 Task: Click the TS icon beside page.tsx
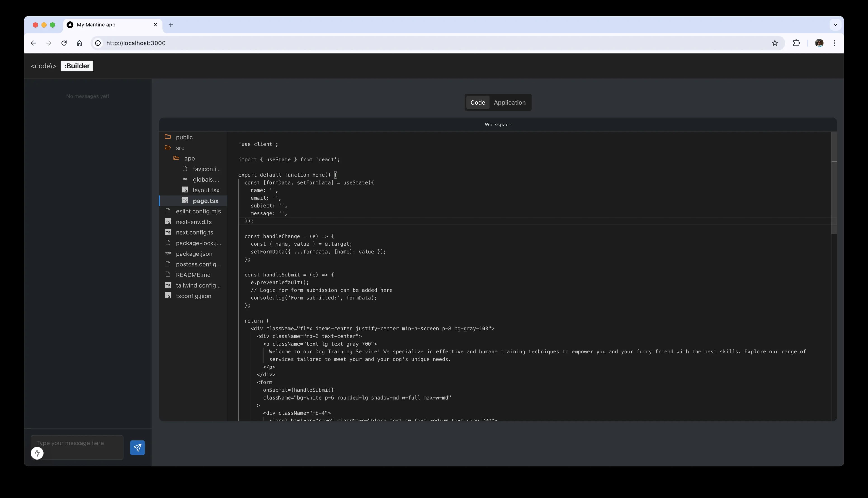tap(185, 200)
